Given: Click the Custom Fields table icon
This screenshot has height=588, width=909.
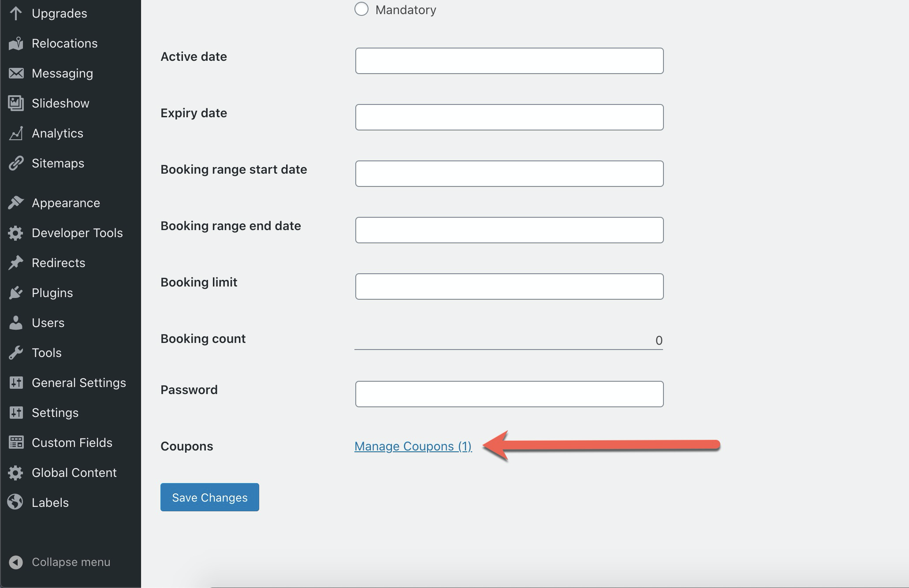Looking at the screenshot, I should click(16, 443).
